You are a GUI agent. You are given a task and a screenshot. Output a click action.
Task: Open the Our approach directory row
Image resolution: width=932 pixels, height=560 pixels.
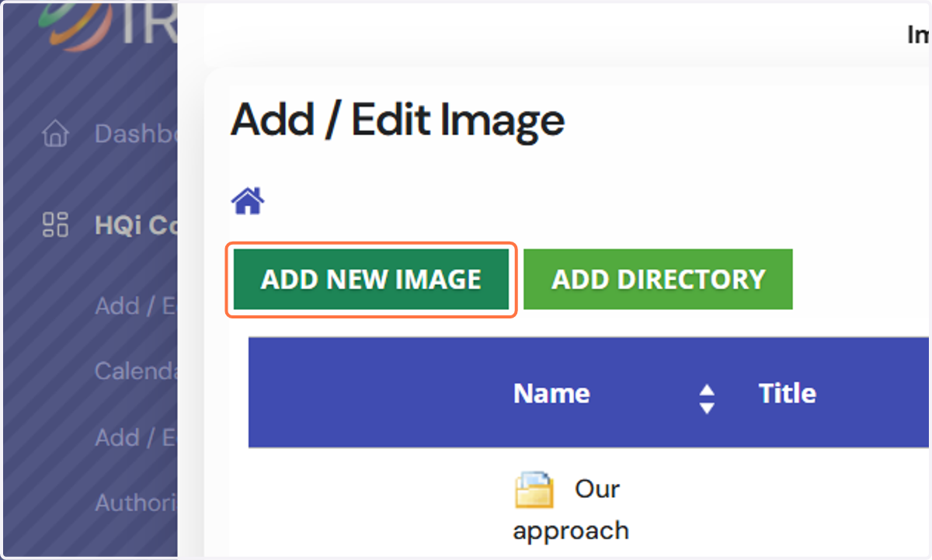589,510
